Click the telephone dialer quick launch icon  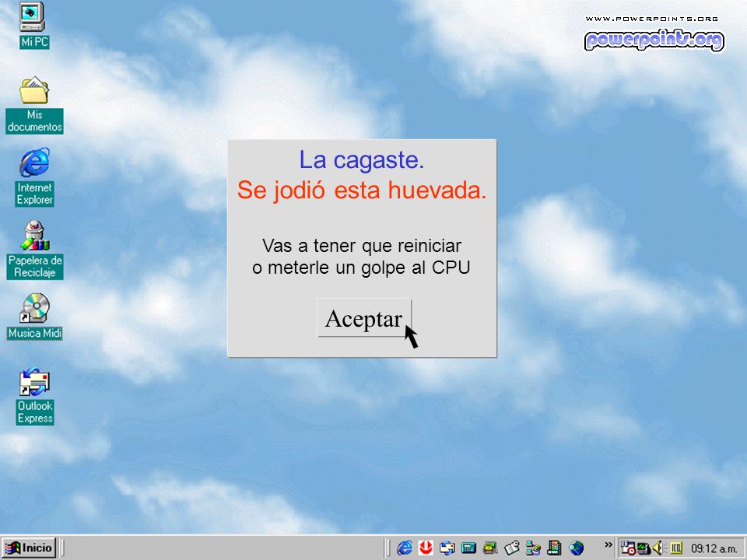[x=489, y=548]
